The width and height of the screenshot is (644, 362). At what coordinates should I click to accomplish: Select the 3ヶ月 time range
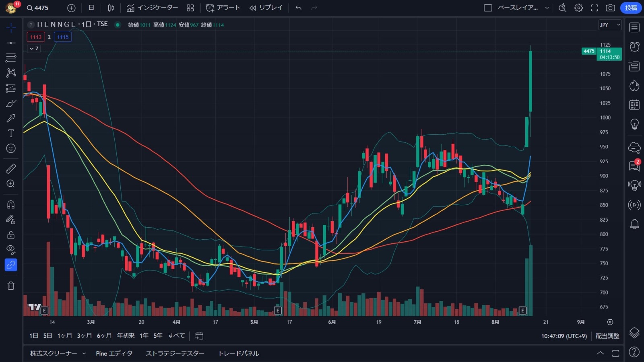point(85,335)
